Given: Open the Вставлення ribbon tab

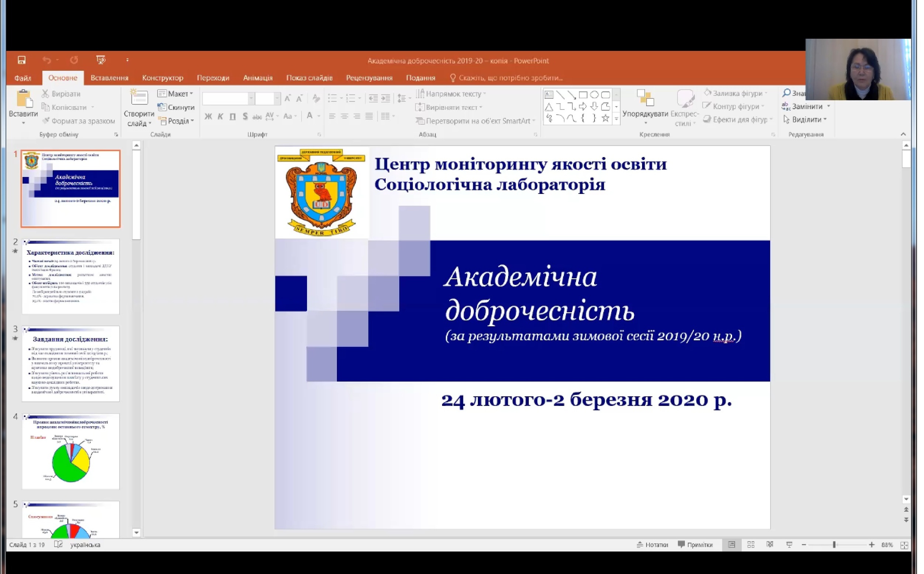Looking at the screenshot, I should click(x=110, y=78).
